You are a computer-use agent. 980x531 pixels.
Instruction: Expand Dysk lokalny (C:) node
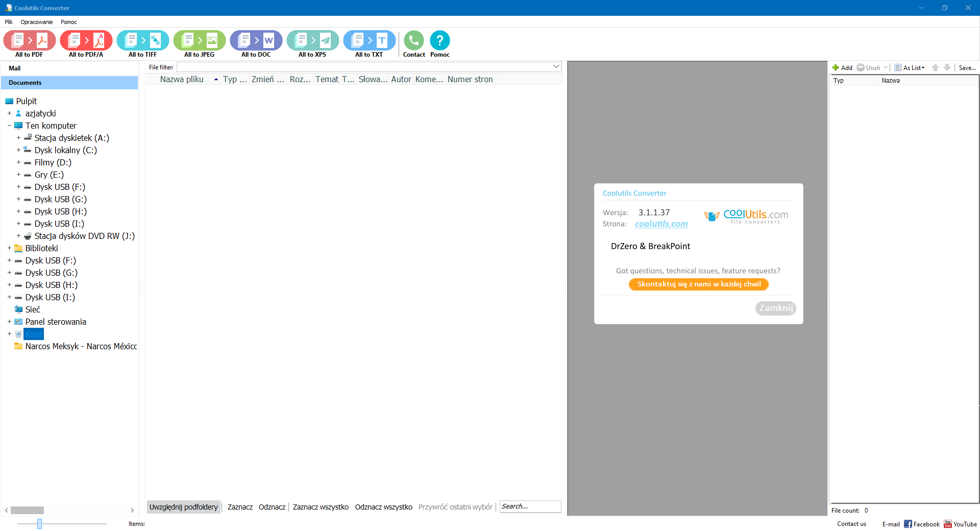tap(18, 150)
